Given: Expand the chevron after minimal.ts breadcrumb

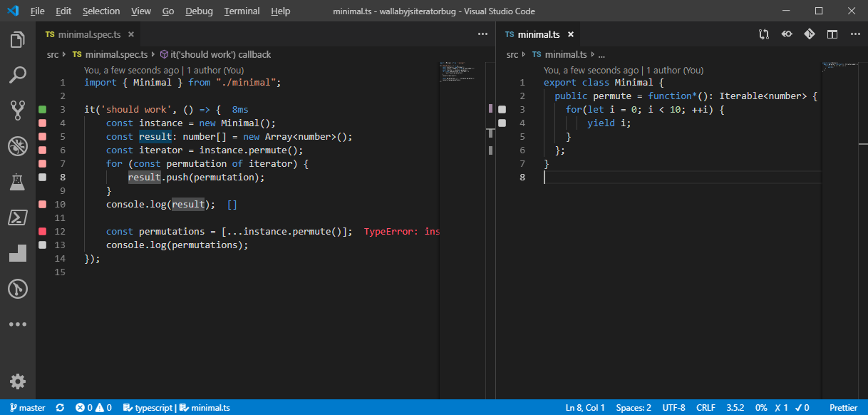Looking at the screenshot, I should coord(593,54).
